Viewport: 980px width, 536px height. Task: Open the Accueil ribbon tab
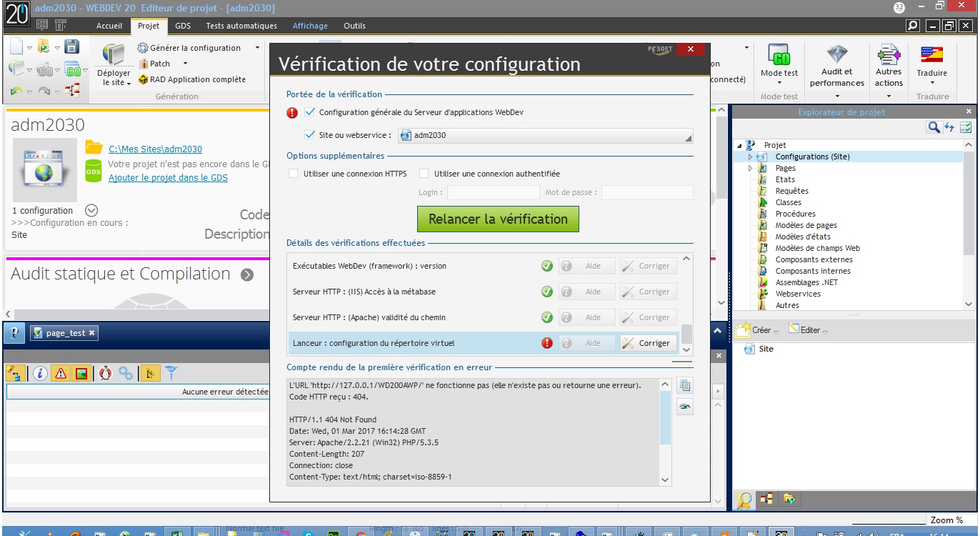(109, 26)
